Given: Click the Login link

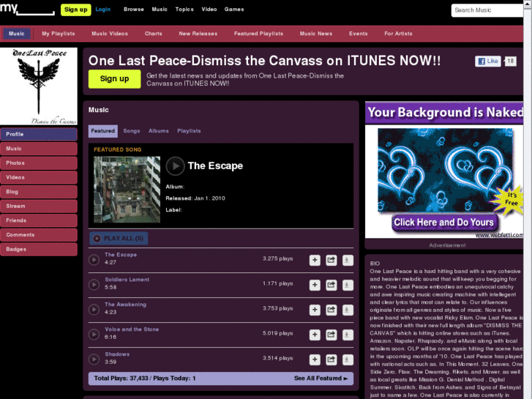Looking at the screenshot, I should tap(102, 10).
